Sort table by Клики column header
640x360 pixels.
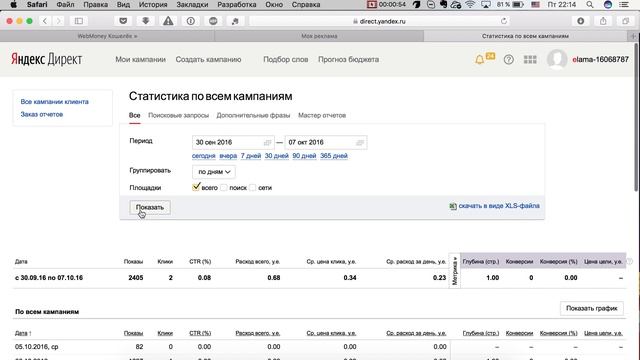coord(165,333)
